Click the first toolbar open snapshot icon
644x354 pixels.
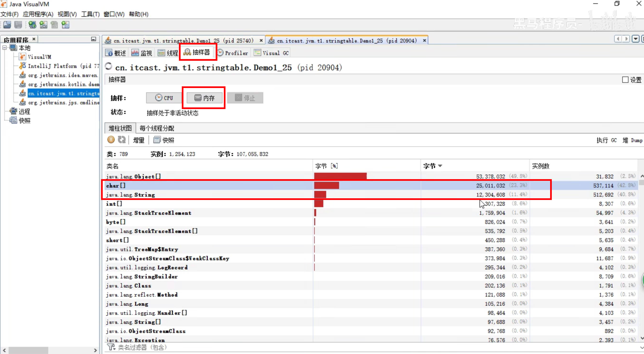point(7,25)
